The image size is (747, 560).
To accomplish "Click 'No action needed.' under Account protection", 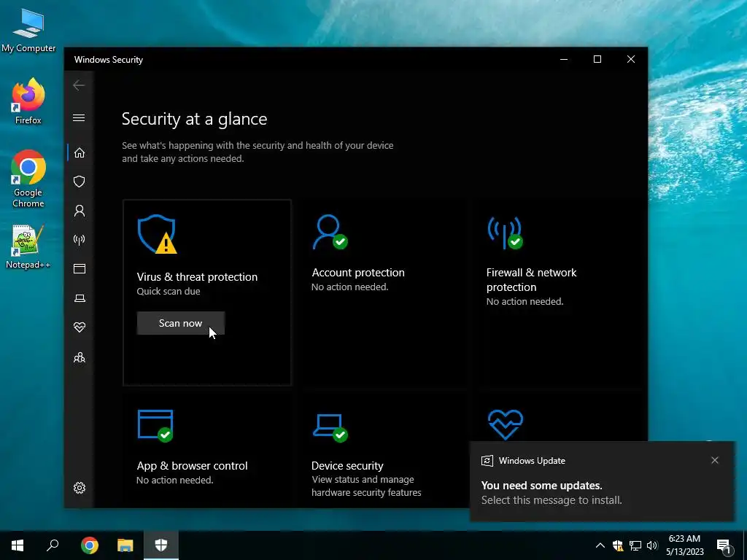I will (x=349, y=287).
